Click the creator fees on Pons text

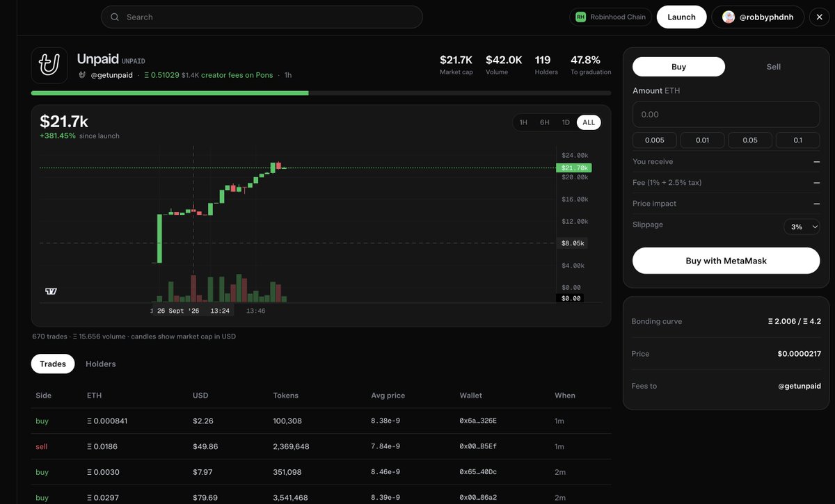tap(237, 75)
